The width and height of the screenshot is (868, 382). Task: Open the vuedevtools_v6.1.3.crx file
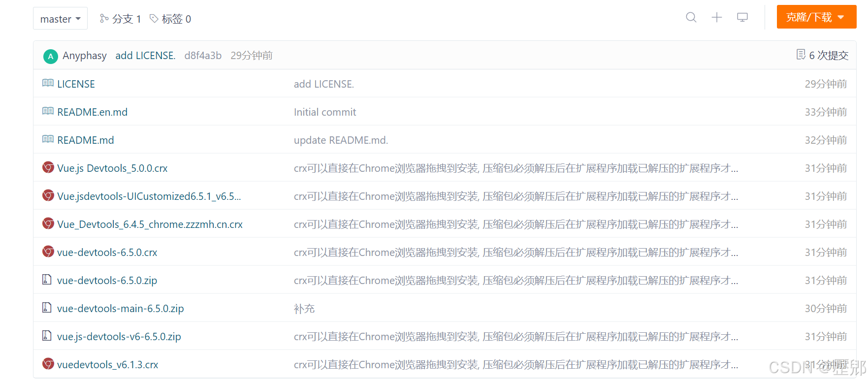click(x=107, y=365)
